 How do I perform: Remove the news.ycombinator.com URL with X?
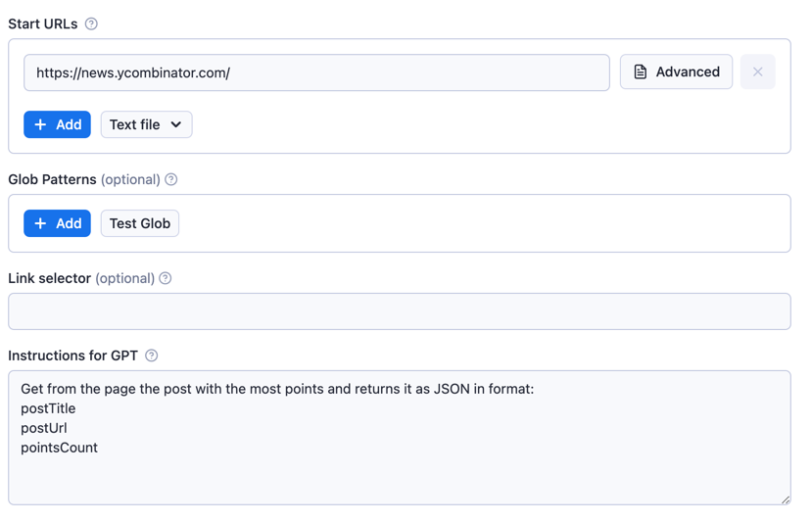757,71
